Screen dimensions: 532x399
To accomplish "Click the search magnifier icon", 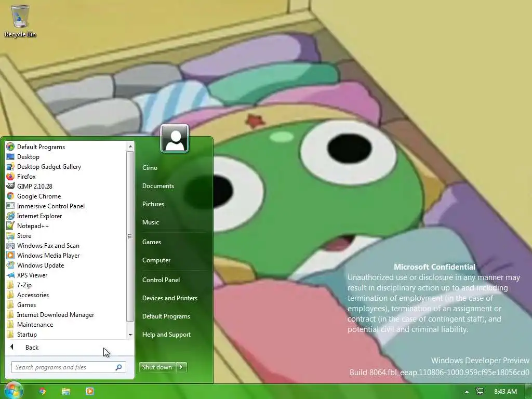I will [118, 367].
